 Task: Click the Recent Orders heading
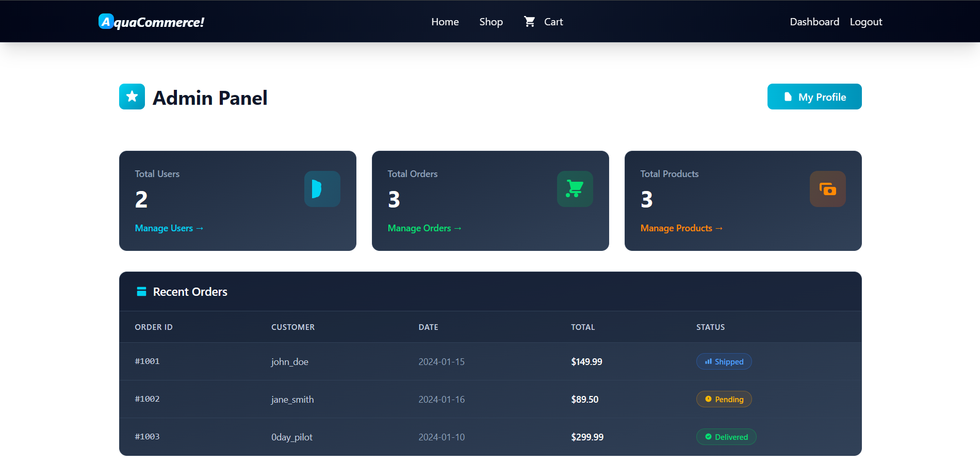[190, 292]
